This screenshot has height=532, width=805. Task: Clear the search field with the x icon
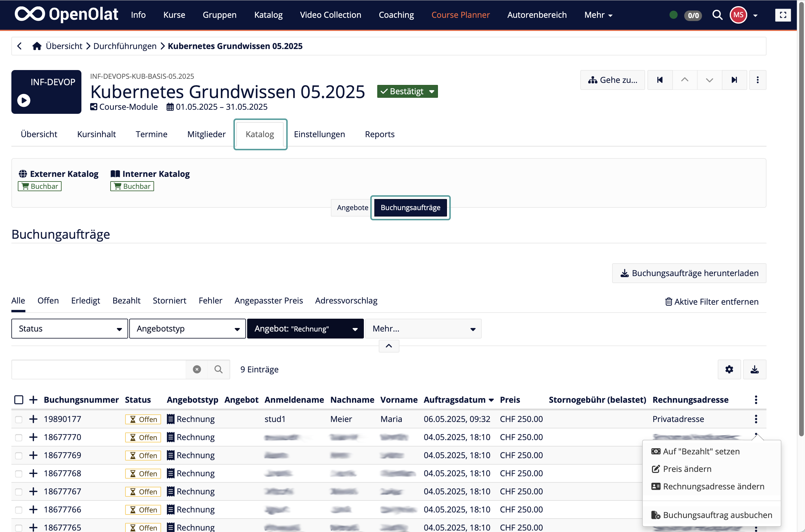pyautogui.click(x=197, y=369)
